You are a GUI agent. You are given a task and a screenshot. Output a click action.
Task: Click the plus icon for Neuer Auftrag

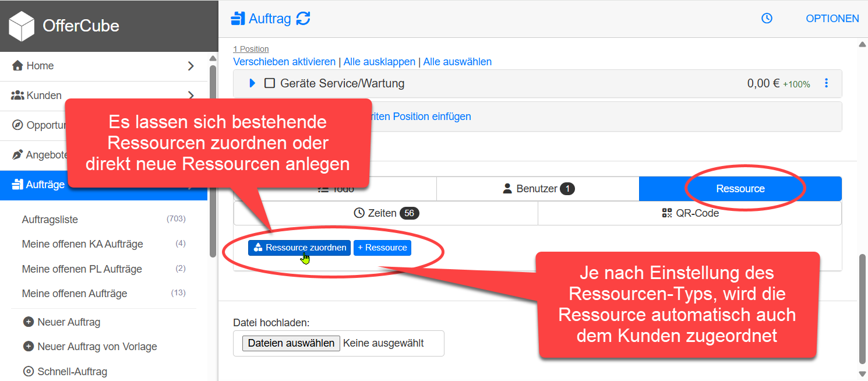[x=28, y=322]
